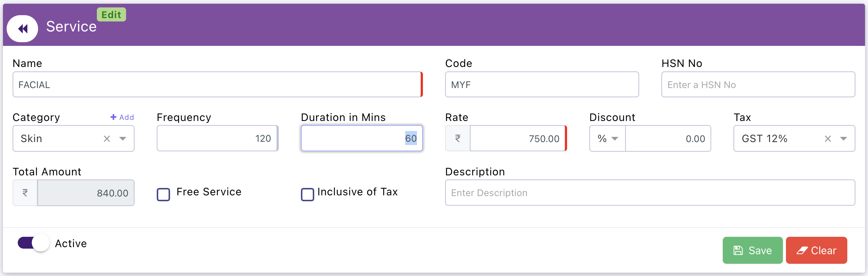Open the Discount type % dropdown
Image resolution: width=868 pixels, height=276 pixels.
(607, 139)
